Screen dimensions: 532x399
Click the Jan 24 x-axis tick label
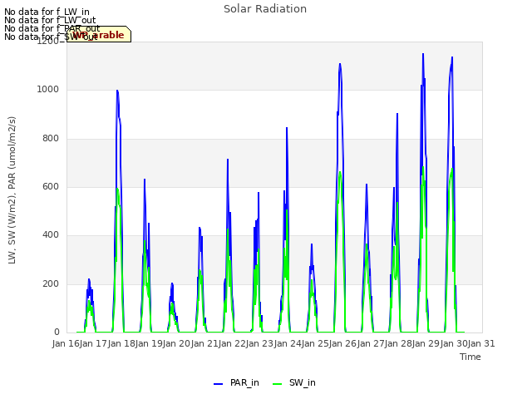click(x=288, y=343)
